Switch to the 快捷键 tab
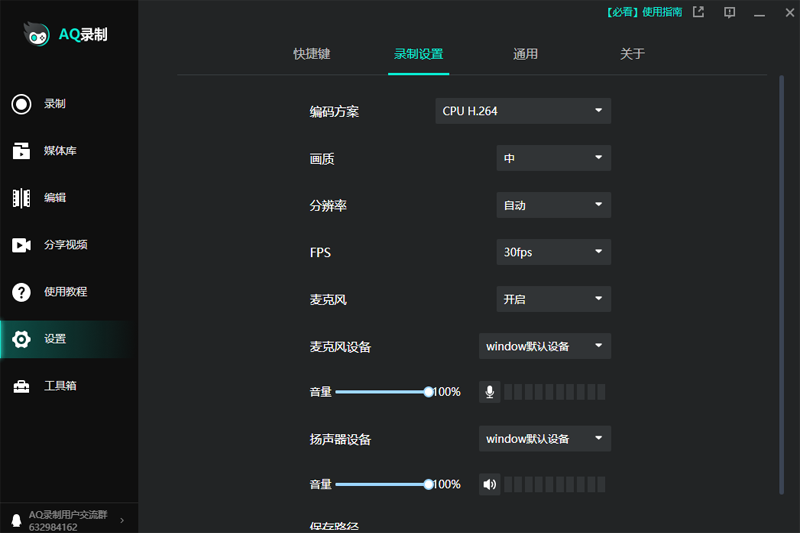This screenshot has height=533, width=800. point(312,54)
